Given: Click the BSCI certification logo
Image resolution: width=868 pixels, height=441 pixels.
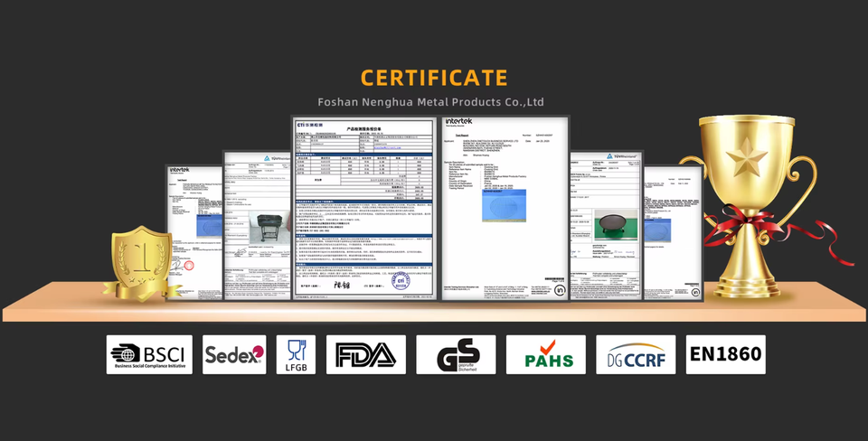Looking at the screenshot, I should pos(149,354).
